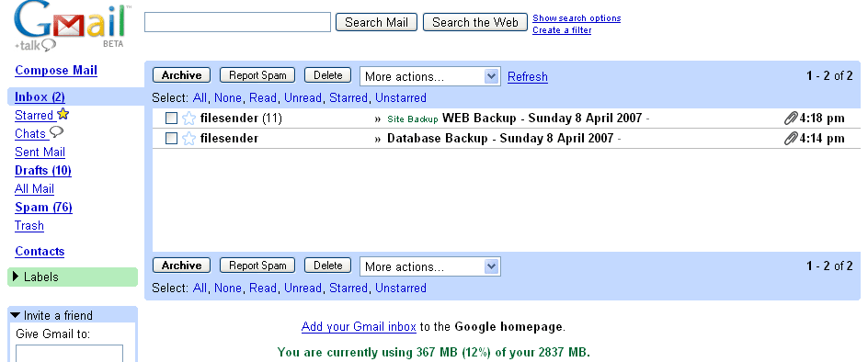Image resolution: width=868 pixels, height=362 pixels.
Task: Select Unstarred in the bottom Select row
Action: [401, 288]
